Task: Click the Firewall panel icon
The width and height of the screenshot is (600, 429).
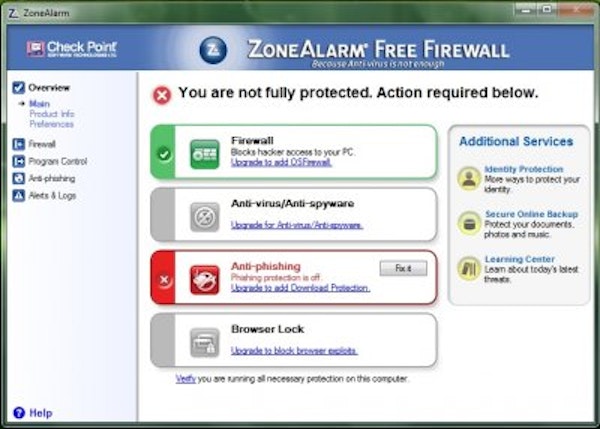Action: (205, 154)
